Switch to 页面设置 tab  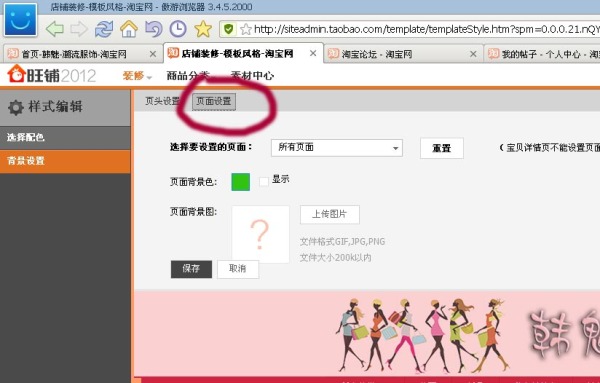click(x=214, y=101)
